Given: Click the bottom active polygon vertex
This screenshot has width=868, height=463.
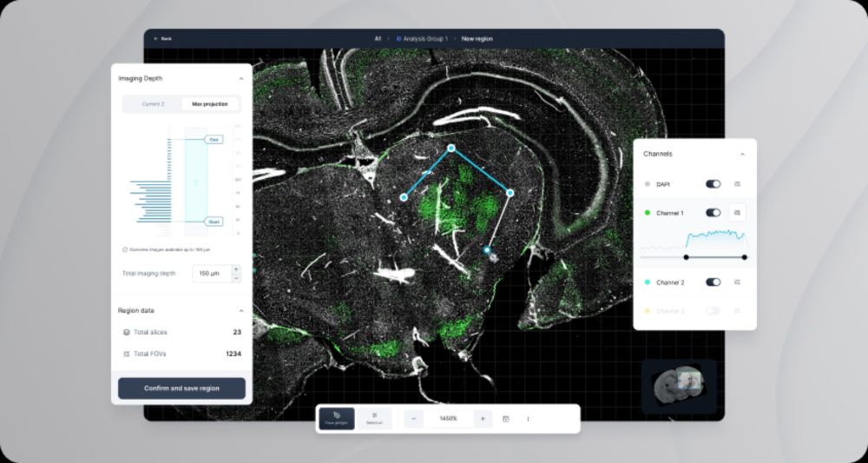Looking at the screenshot, I should coord(487,250).
